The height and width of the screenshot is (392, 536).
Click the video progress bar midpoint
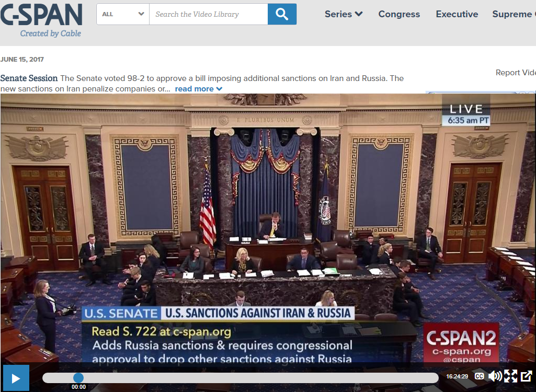241,378
